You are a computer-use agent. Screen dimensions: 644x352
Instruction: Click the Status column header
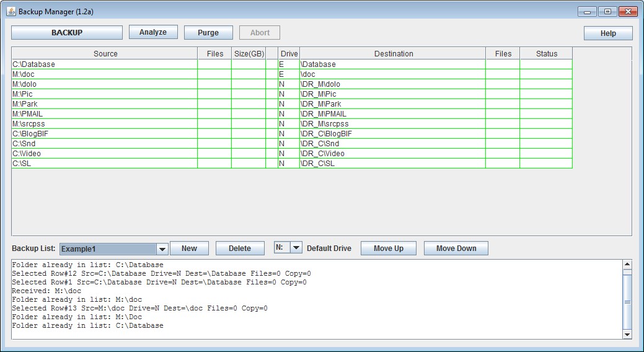(x=546, y=54)
